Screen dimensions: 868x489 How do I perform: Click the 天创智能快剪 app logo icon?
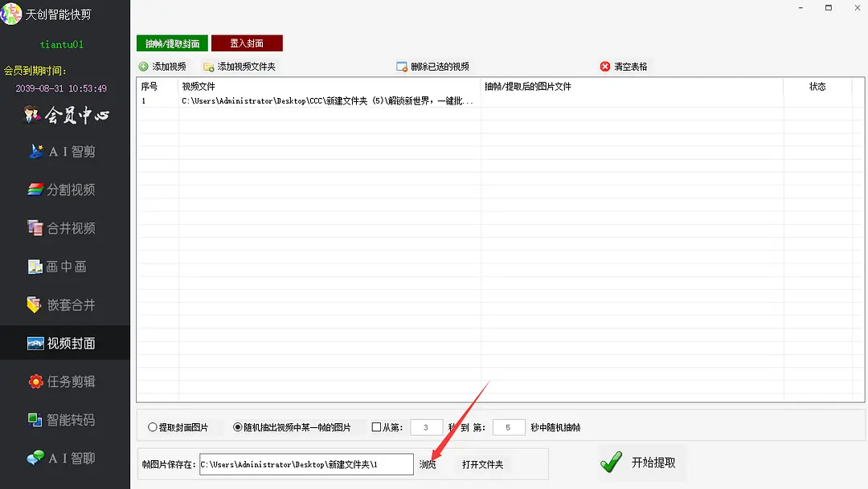coord(11,14)
